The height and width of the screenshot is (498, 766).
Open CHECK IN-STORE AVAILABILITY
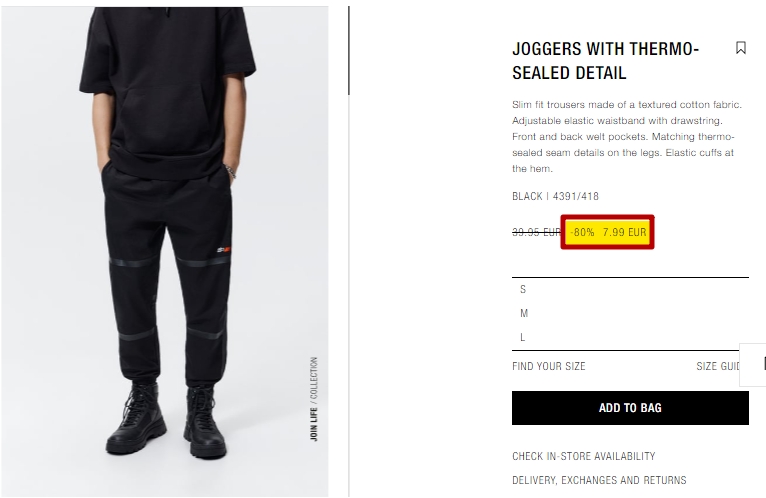583,456
